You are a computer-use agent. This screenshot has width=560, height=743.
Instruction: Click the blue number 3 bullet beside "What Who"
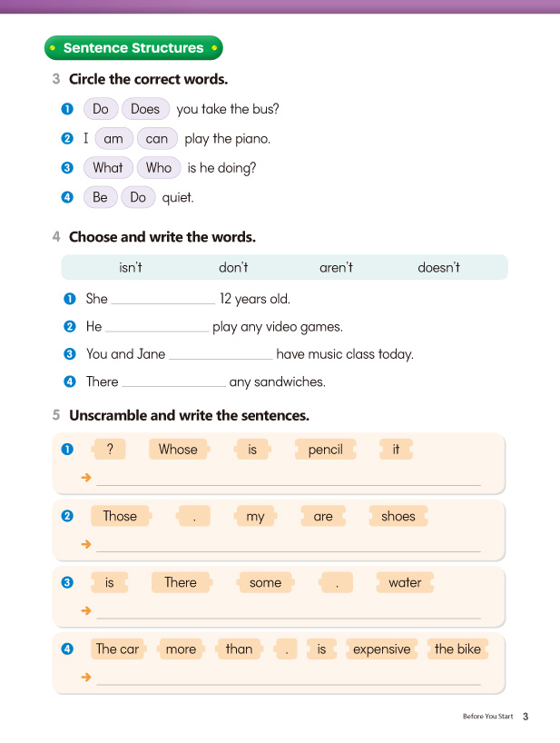66,168
